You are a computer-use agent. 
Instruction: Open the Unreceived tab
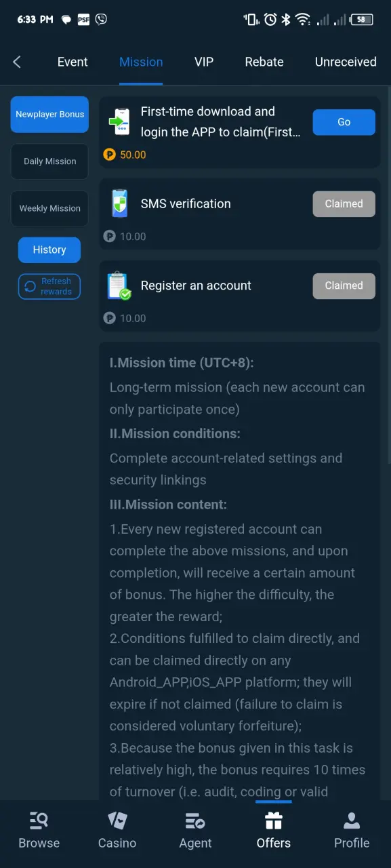346,62
